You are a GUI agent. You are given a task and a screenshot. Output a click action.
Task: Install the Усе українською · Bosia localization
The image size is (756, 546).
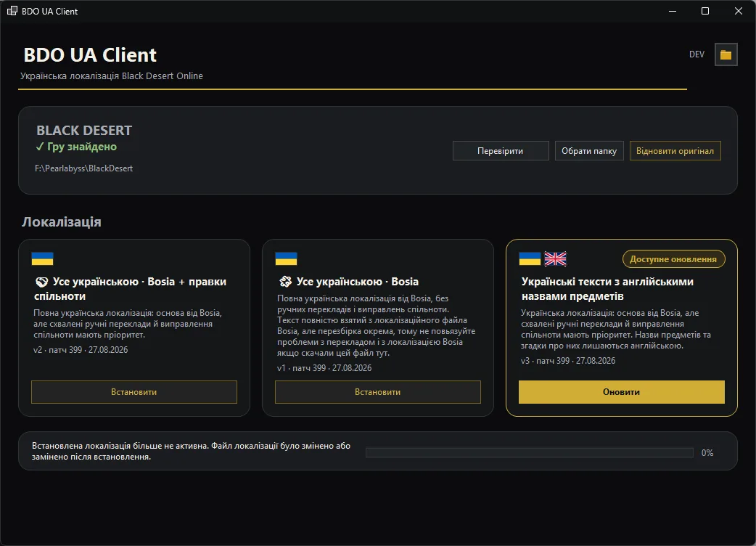coord(378,392)
